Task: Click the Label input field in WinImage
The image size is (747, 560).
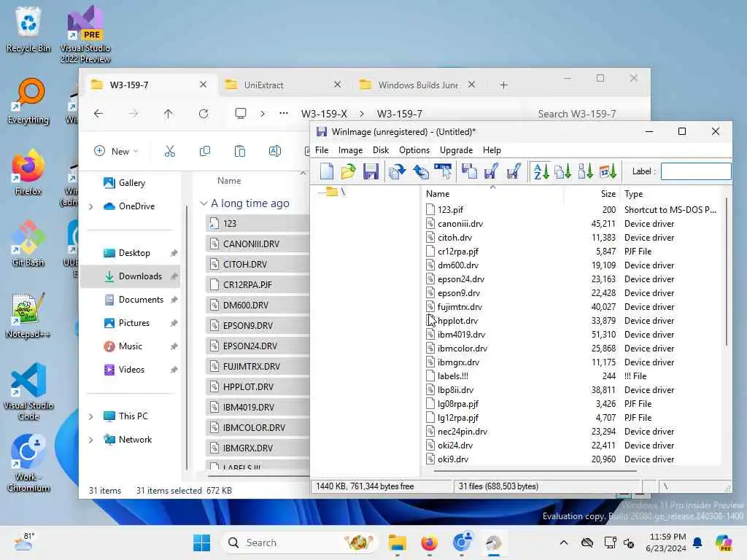Action: 695,171
